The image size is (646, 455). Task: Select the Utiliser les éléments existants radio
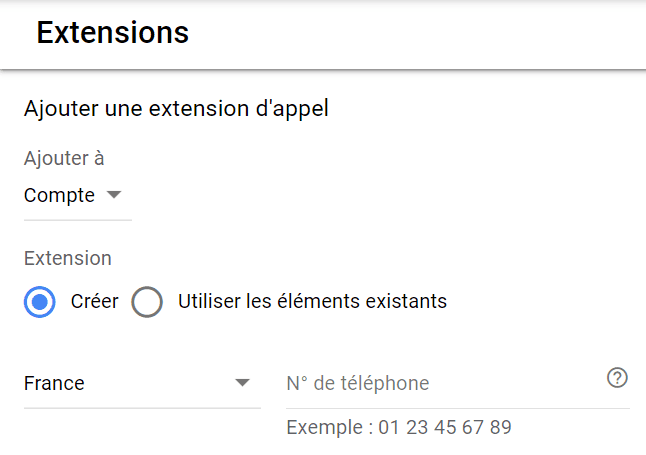147,301
